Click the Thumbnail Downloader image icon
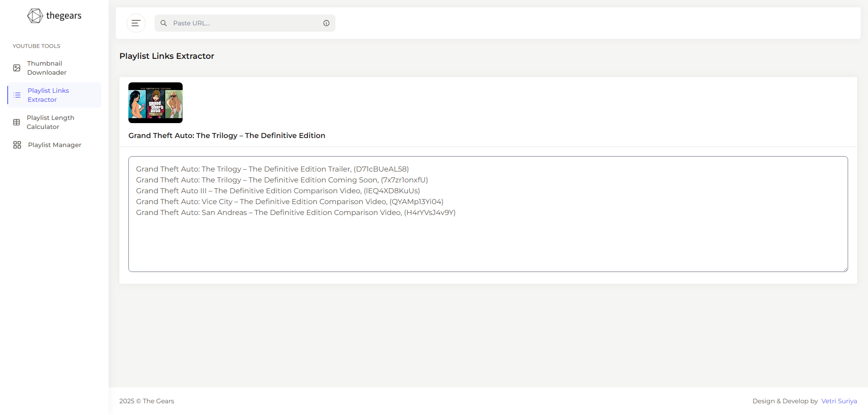The image size is (868, 415). tap(17, 68)
